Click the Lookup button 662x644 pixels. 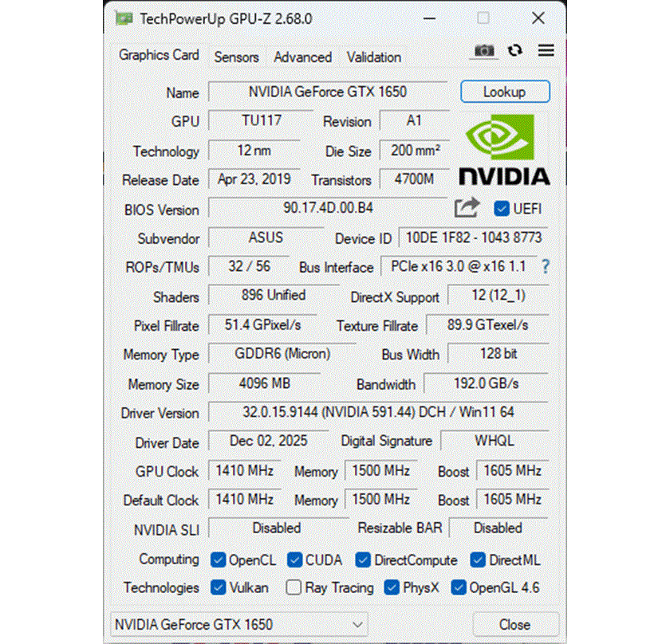point(505,92)
